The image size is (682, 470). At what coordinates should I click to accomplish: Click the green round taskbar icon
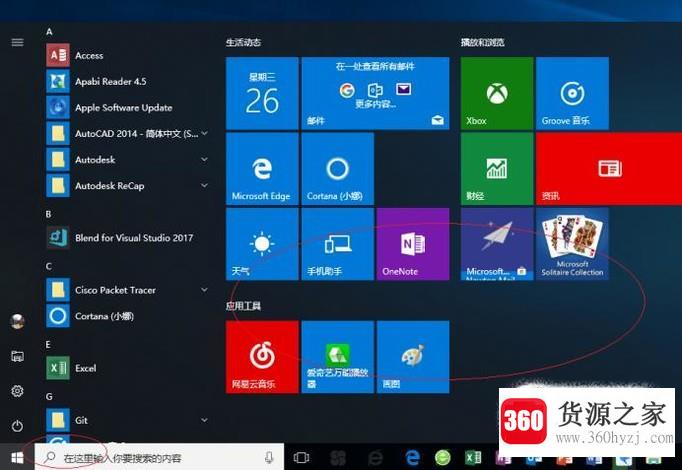tap(443, 457)
